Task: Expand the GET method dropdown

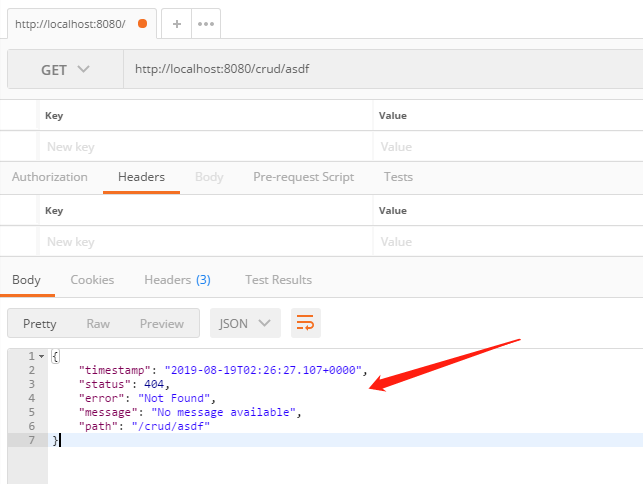Action: coord(65,70)
